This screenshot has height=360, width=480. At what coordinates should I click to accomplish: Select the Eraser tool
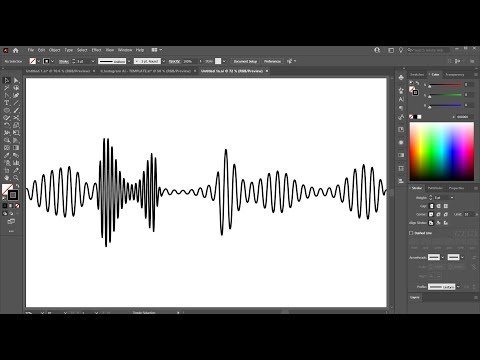point(6,118)
